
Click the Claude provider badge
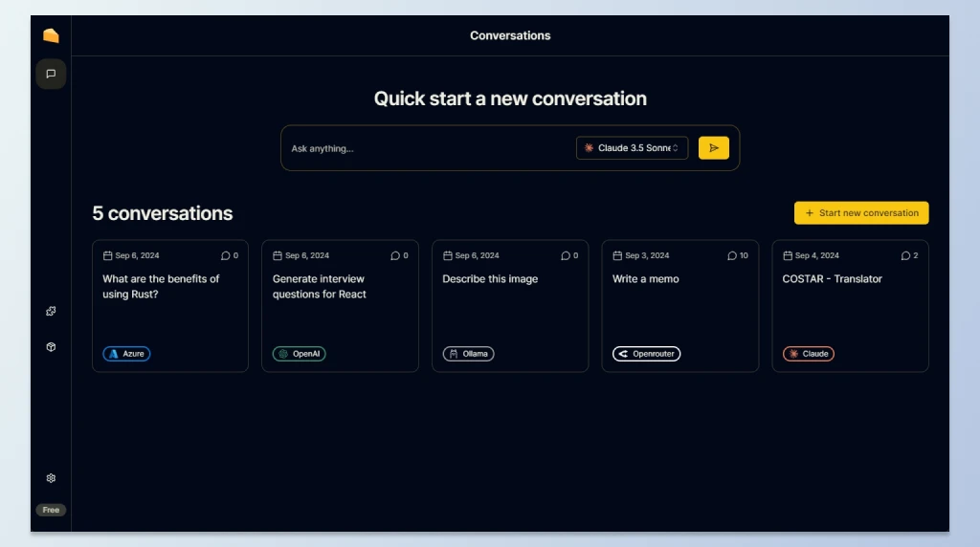tap(808, 354)
